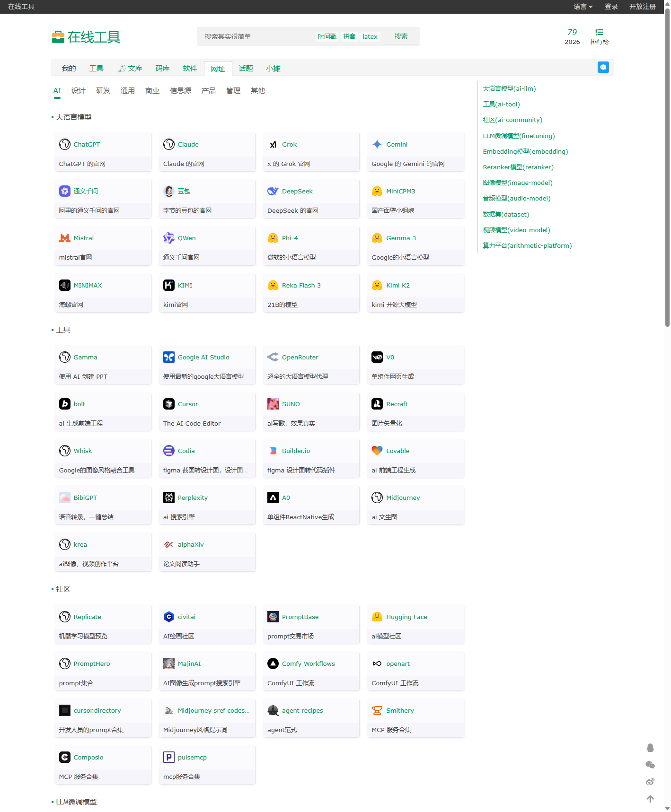Click the ChatGPT logo icon
This screenshot has height=812, width=671.
click(65, 144)
